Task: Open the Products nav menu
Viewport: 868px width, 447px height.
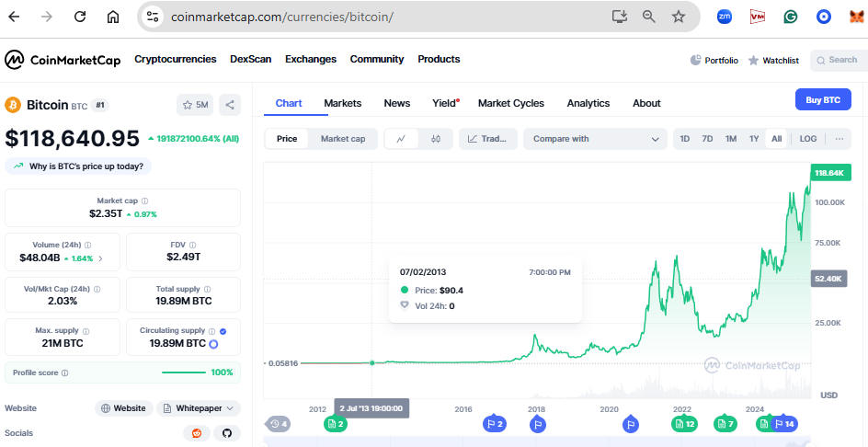Action: 439,59
